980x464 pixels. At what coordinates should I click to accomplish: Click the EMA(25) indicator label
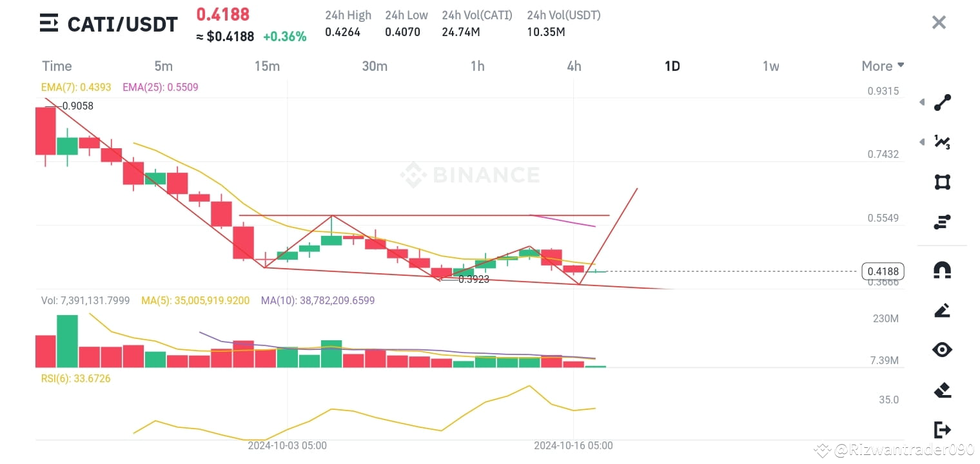coord(160,87)
